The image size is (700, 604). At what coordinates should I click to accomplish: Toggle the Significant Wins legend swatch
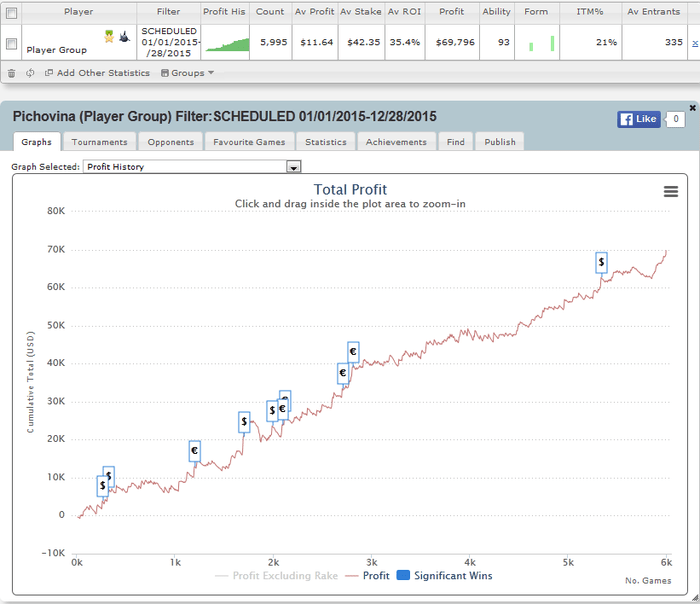pos(404,576)
